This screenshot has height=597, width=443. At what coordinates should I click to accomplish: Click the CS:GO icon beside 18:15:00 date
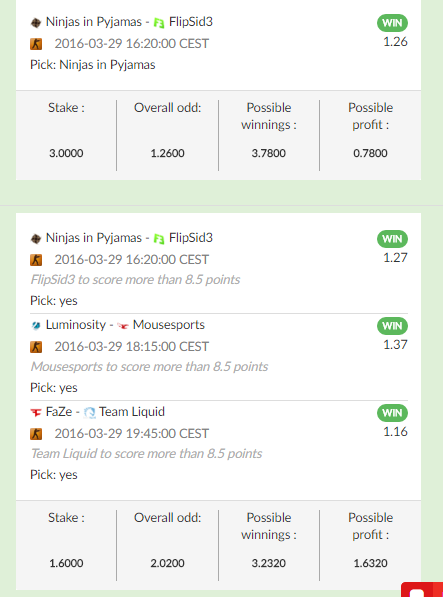36,347
